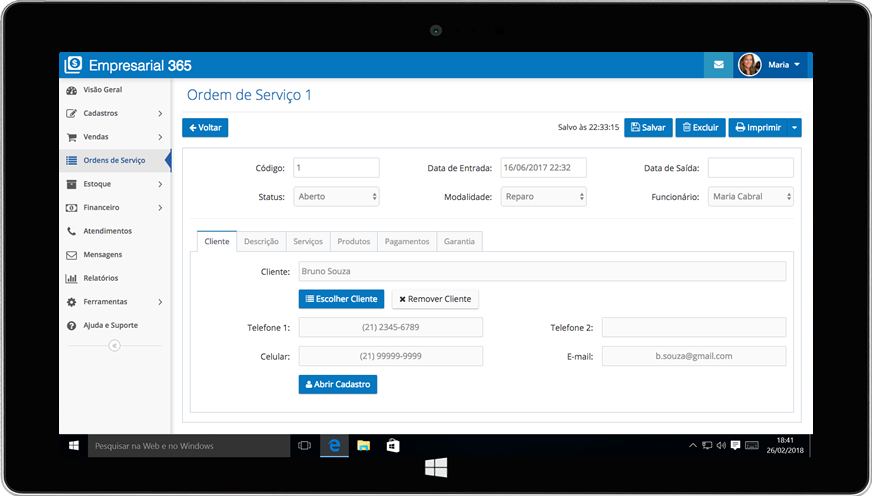Click the network tray icon

click(x=707, y=445)
